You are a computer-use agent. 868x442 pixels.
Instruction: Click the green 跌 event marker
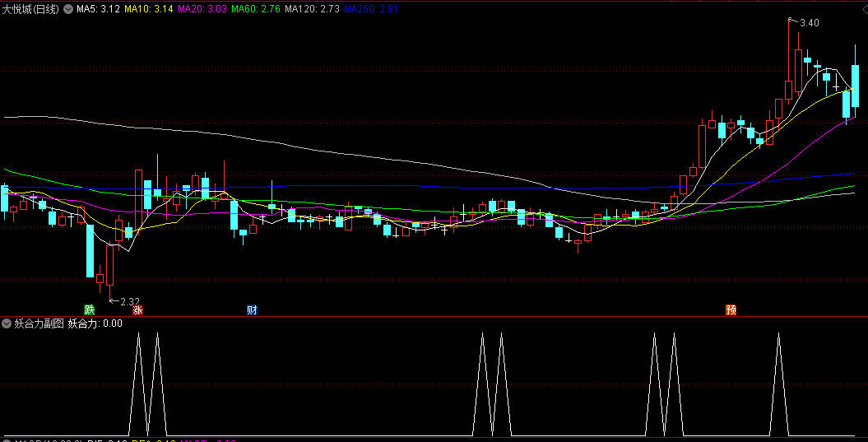click(x=89, y=309)
